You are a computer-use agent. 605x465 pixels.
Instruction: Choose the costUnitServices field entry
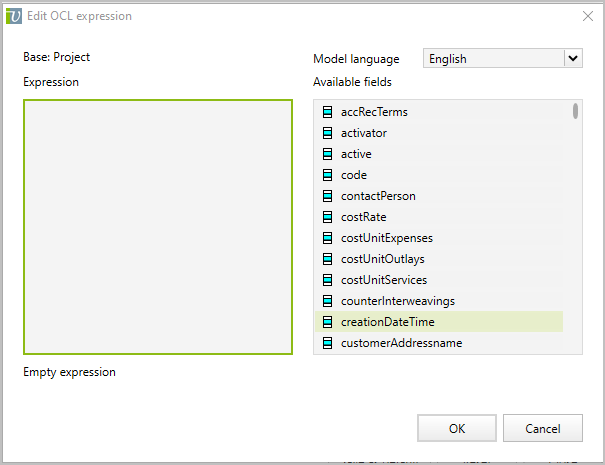383,280
